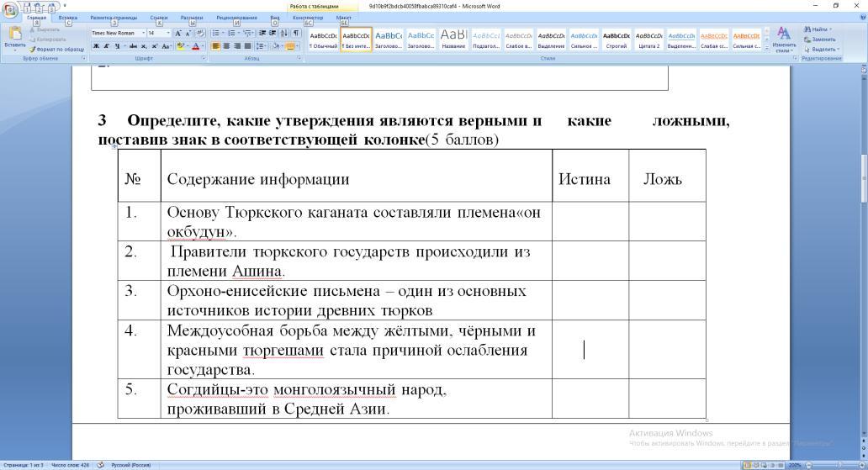Viewport: 868px width, 470px height.
Task: Click the bulleted list icon
Action: [216, 34]
